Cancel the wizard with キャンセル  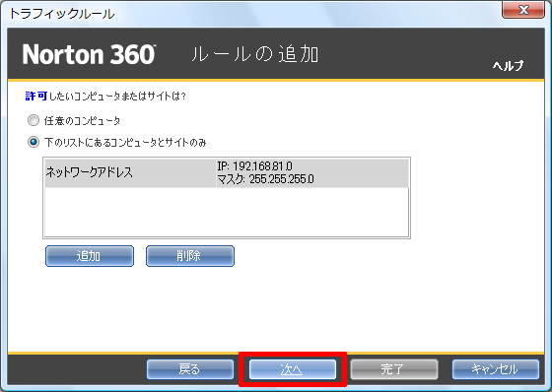(496, 369)
